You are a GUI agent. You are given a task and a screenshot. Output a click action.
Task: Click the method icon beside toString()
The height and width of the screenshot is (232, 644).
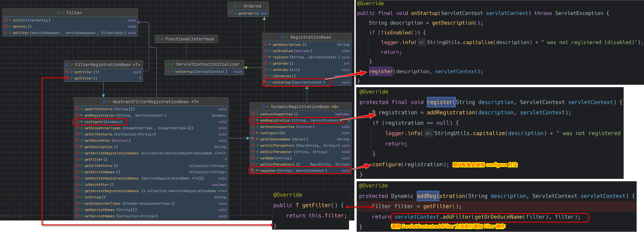[x=77, y=197]
